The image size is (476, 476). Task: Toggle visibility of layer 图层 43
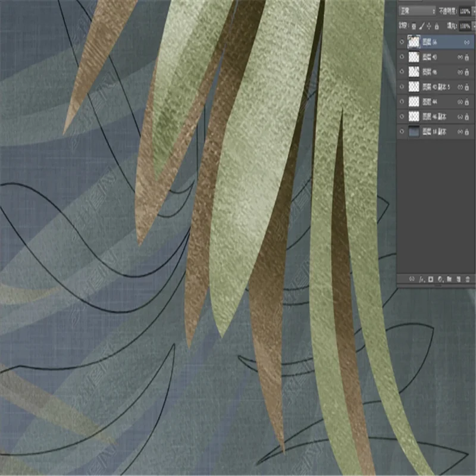pos(402,57)
